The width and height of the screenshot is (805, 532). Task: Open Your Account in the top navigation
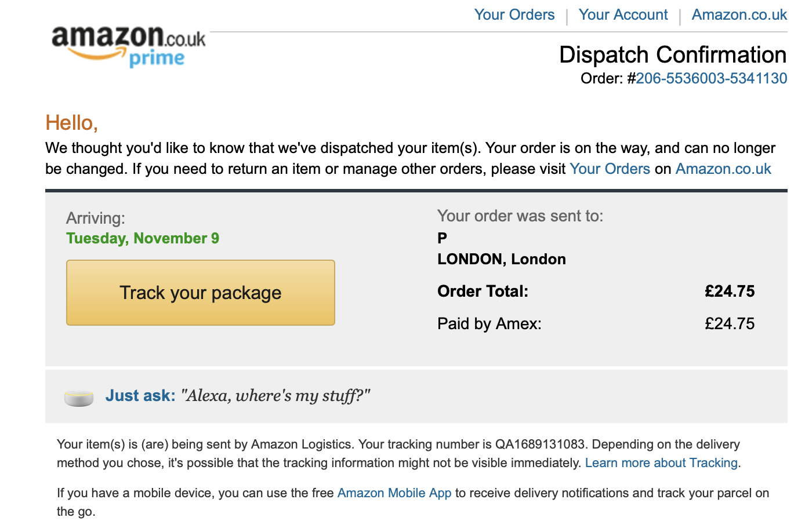[623, 14]
